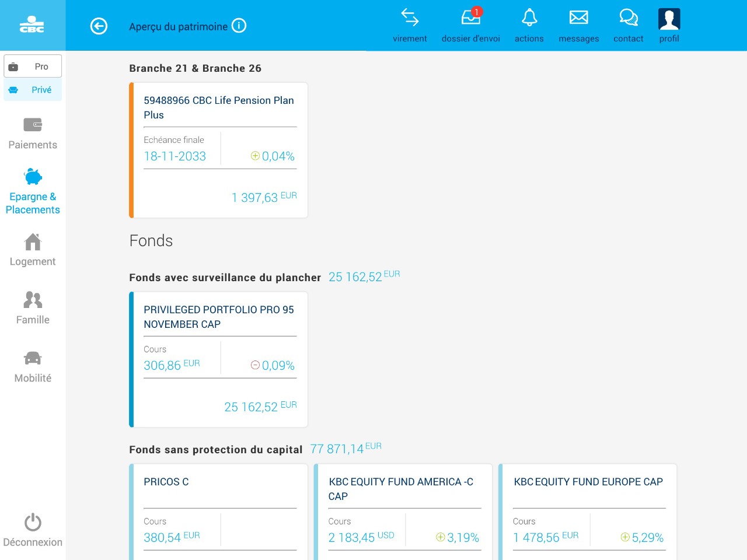Open the profil avatar icon
747x560 pixels.
669,19
